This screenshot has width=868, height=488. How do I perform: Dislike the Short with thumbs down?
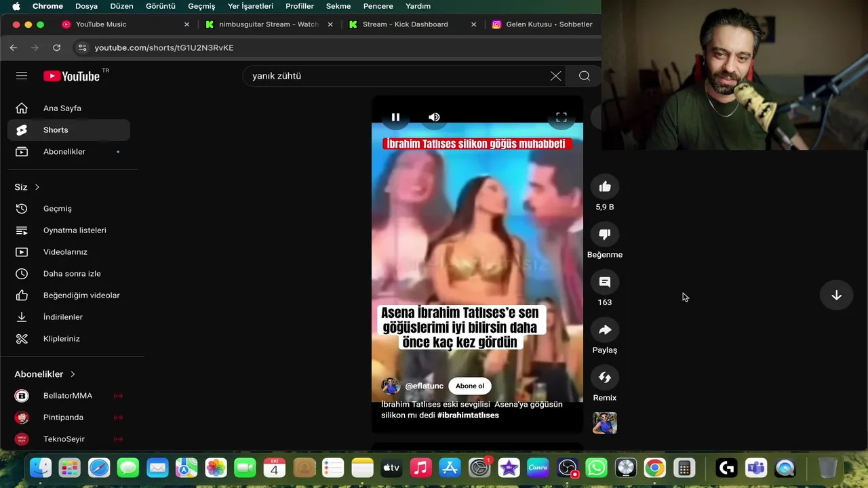pos(605,235)
